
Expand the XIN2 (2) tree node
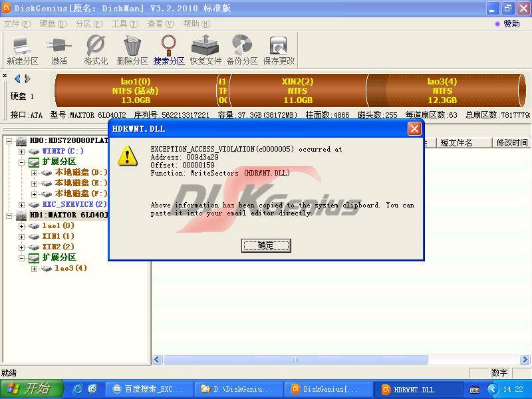click(22, 247)
